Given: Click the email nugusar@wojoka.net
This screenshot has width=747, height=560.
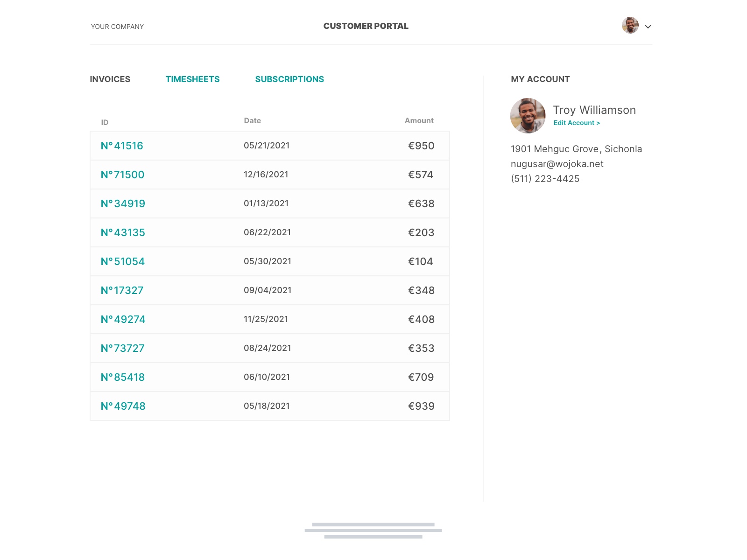Looking at the screenshot, I should click(x=557, y=164).
